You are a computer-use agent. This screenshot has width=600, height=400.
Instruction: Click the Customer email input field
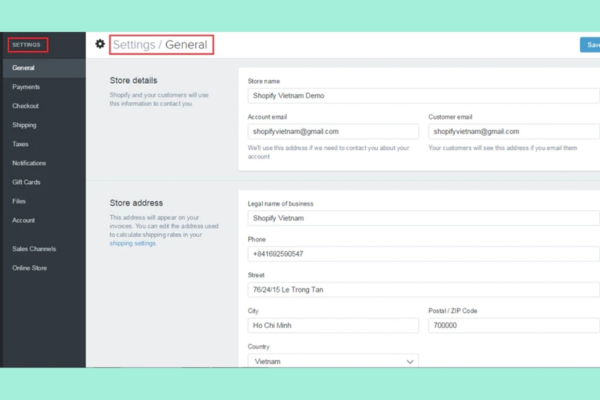tap(514, 131)
